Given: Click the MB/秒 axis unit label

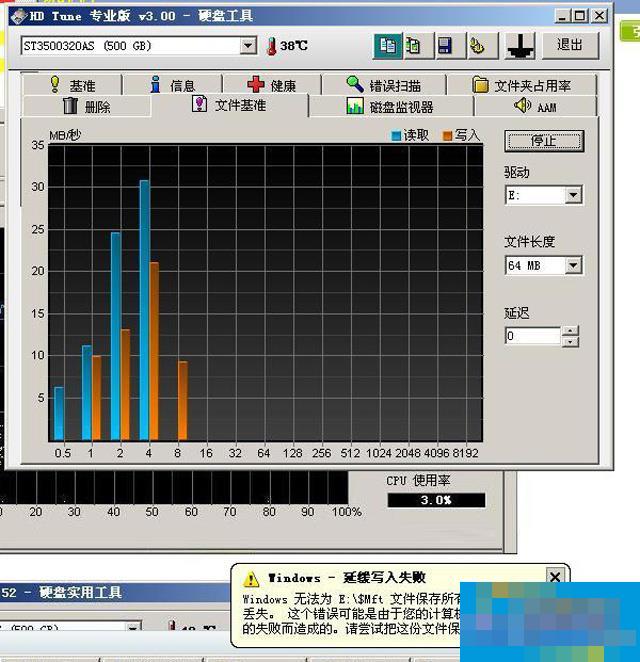Looking at the screenshot, I should click(65, 136).
